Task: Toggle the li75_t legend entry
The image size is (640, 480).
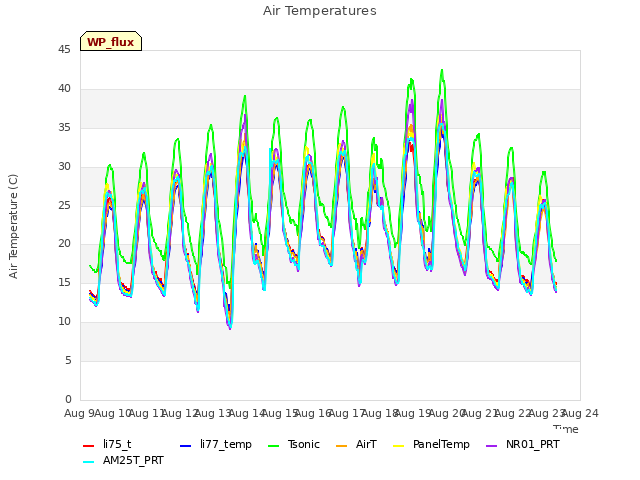Action: click(x=107, y=444)
